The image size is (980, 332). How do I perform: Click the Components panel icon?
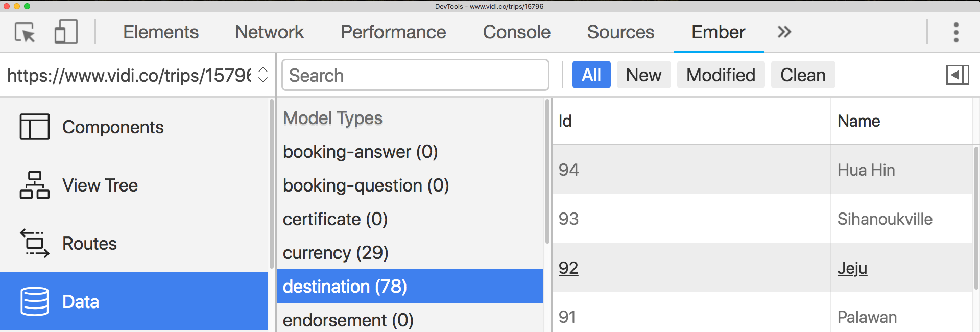click(35, 127)
